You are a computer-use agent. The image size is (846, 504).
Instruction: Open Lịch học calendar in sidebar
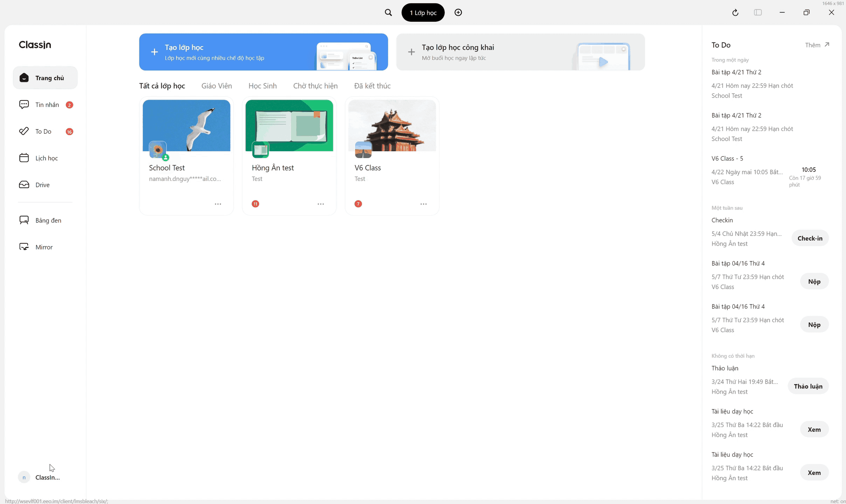tap(46, 158)
